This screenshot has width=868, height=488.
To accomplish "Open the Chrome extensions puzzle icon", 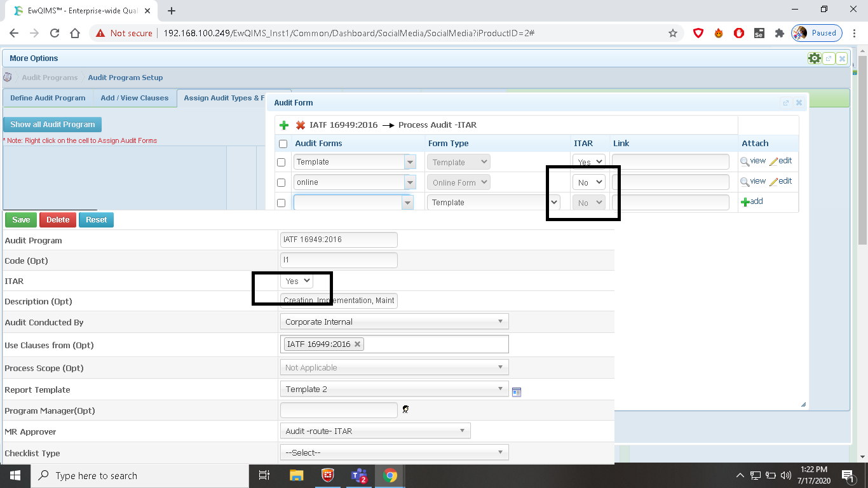I will pyautogui.click(x=779, y=33).
